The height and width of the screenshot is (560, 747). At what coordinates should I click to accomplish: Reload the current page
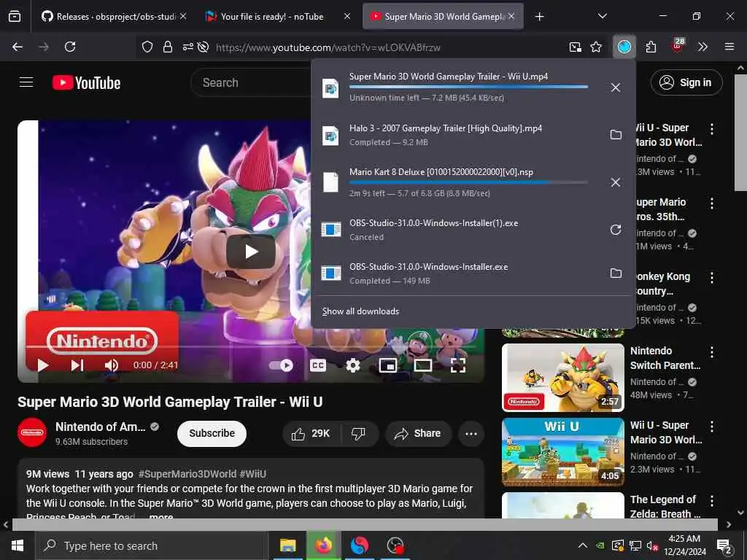tap(70, 47)
